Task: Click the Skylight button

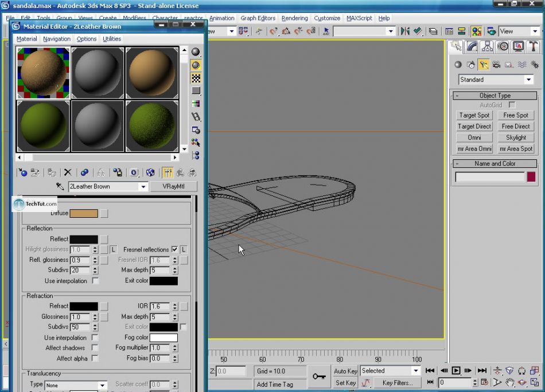Action: point(516,138)
